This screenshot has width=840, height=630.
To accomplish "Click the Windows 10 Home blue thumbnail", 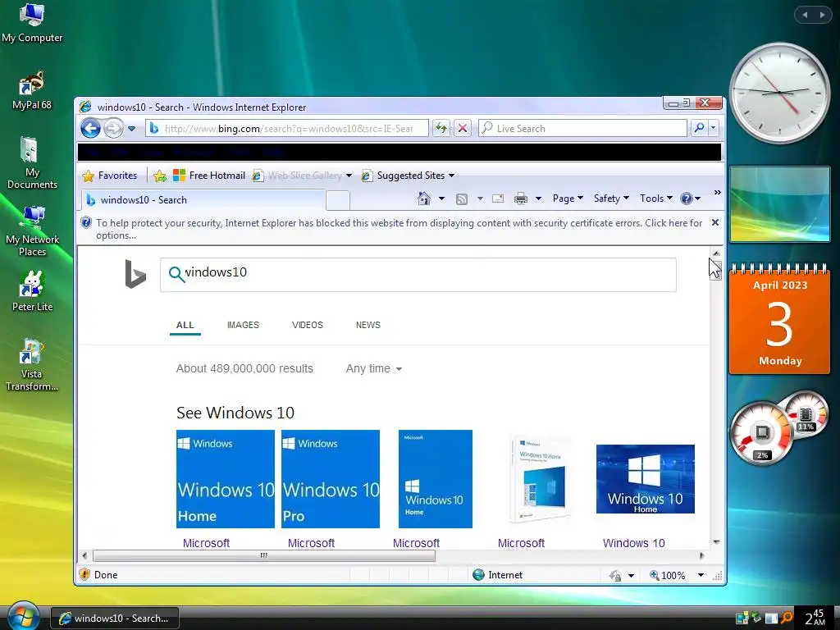I will [x=226, y=479].
